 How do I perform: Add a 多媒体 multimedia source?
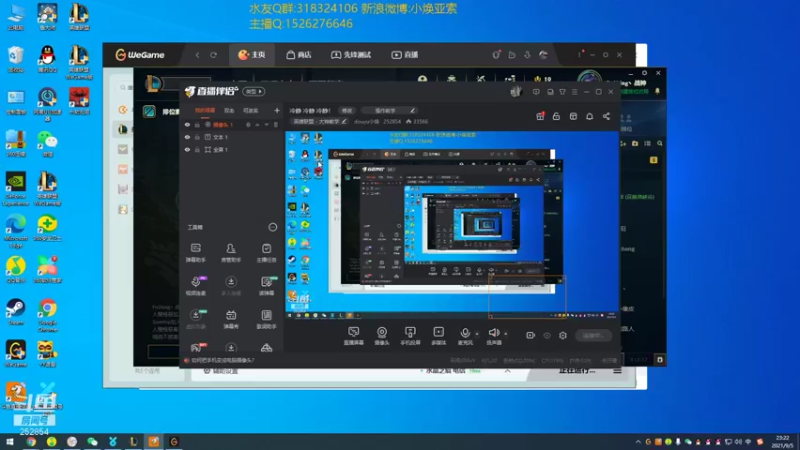pos(438,336)
